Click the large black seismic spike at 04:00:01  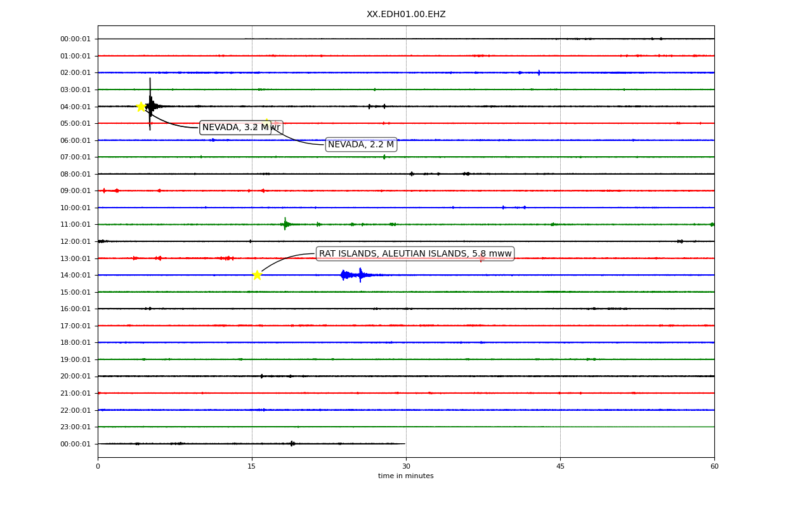(x=150, y=105)
